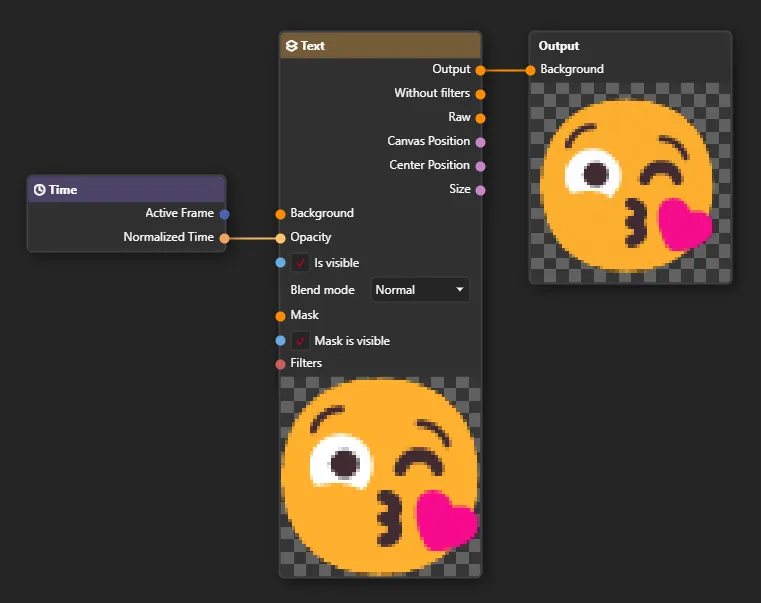Click the Mask input socket
Screen dimensions: 761x603
[x=280, y=316]
